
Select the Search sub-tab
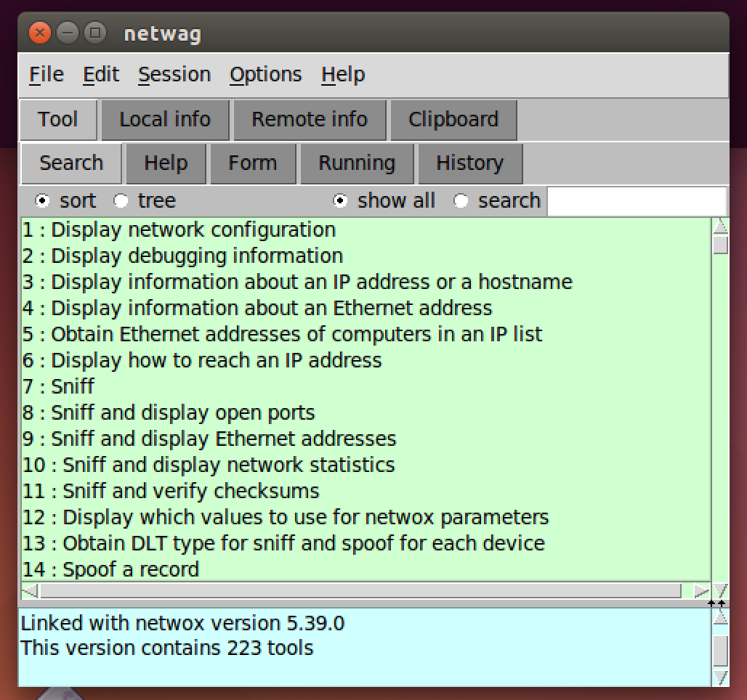pyautogui.click(x=71, y=163)
